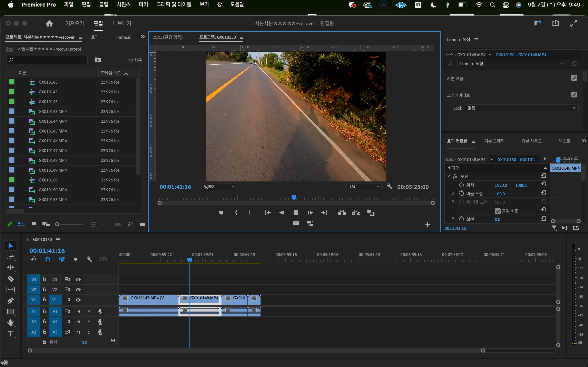The image size is (588, 367).
Task: Open the 시퀀스 menu in the menu bar
Action: [x=124, y=5]
